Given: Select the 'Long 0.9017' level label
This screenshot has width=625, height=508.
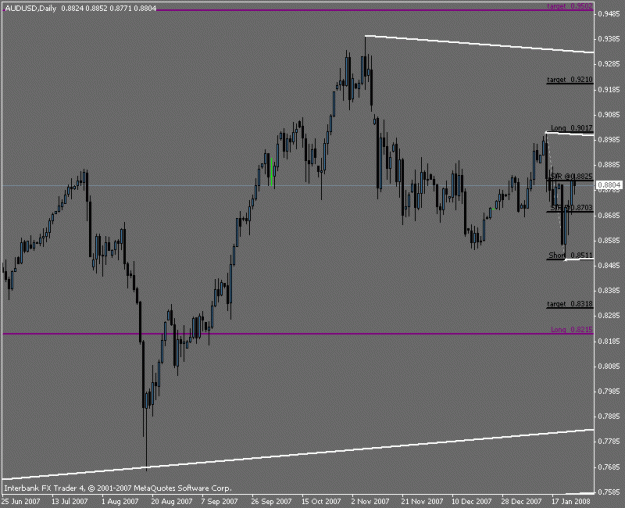Looking at the screenshot, I should pyautogui.click(x=571, y=128).
